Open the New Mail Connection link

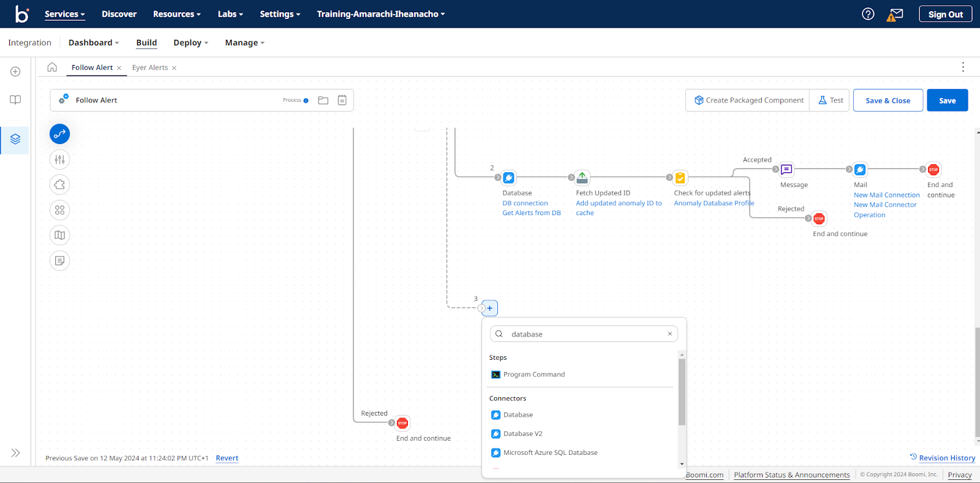click(886, 196)
